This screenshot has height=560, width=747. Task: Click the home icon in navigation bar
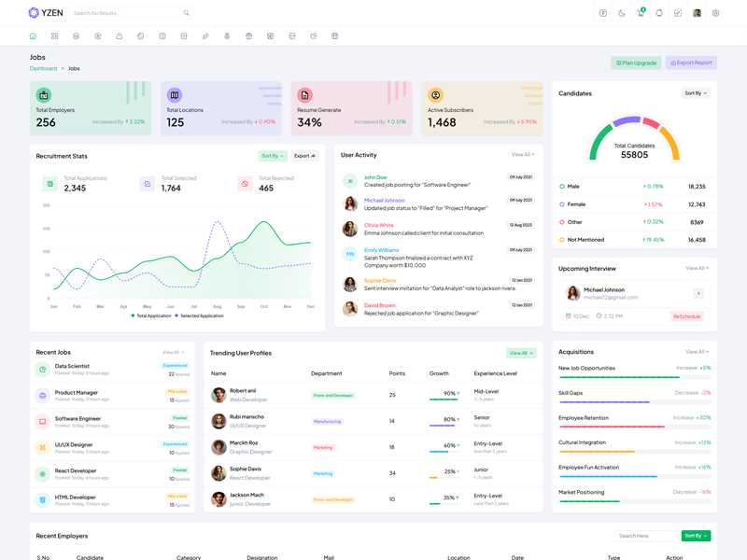34,36
